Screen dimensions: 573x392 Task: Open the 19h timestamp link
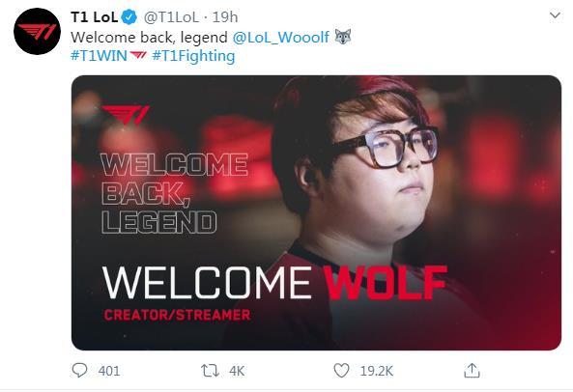225,17
